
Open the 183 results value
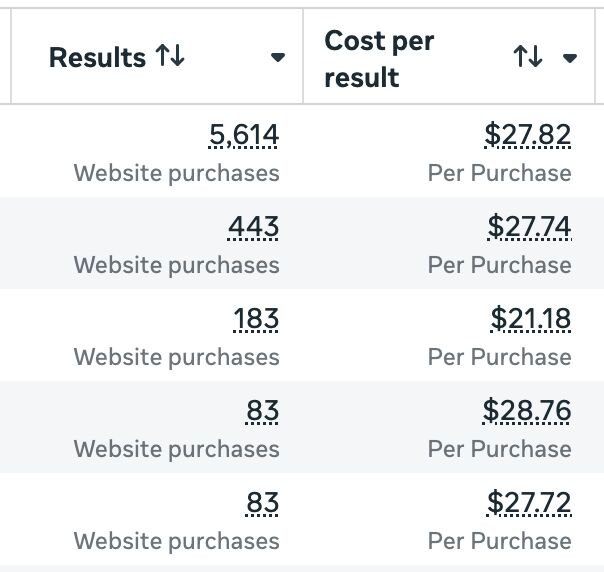tap(256, 319)
